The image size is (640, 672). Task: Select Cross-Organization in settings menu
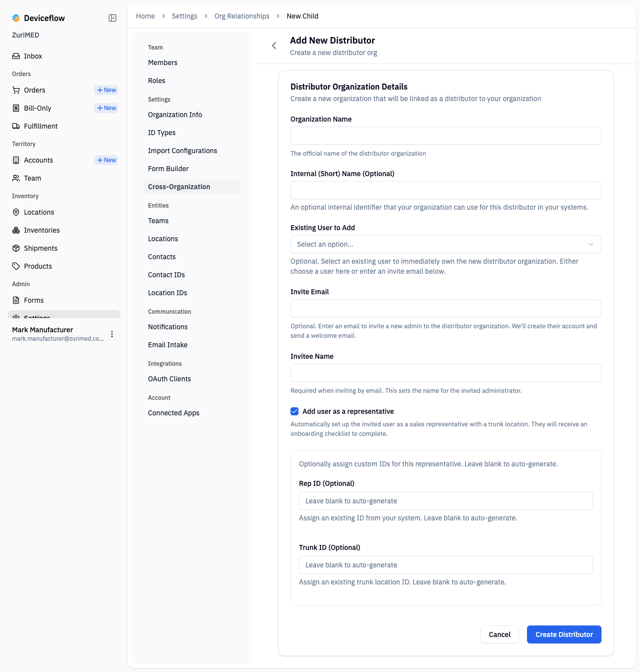[x=192, y=187]
